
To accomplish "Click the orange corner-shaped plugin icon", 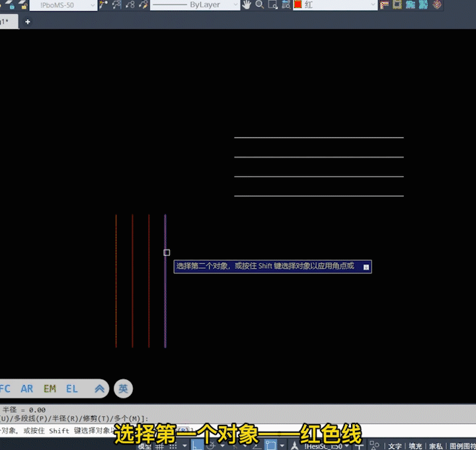I will [384, 5].
